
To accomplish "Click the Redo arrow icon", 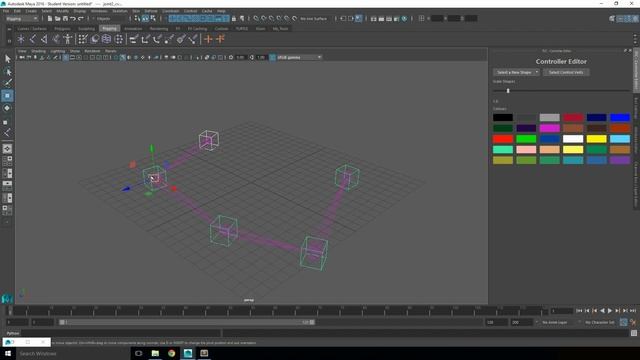I will pos(80,18).
